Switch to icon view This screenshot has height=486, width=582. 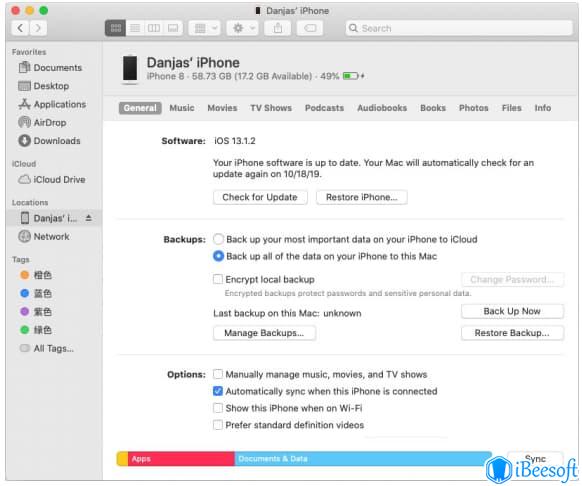(116, 28)
